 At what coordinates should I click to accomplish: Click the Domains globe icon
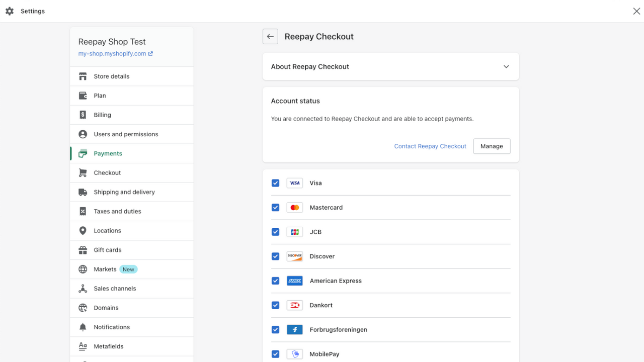pos(83,308)
